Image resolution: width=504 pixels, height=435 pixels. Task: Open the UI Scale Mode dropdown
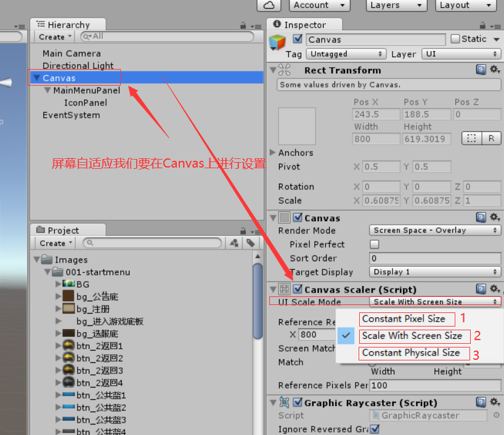(435, 301)
